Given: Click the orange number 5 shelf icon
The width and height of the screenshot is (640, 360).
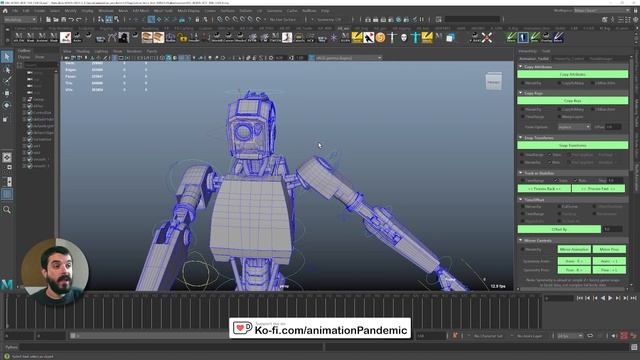Looking at the screenshot, I should (380, 38).
